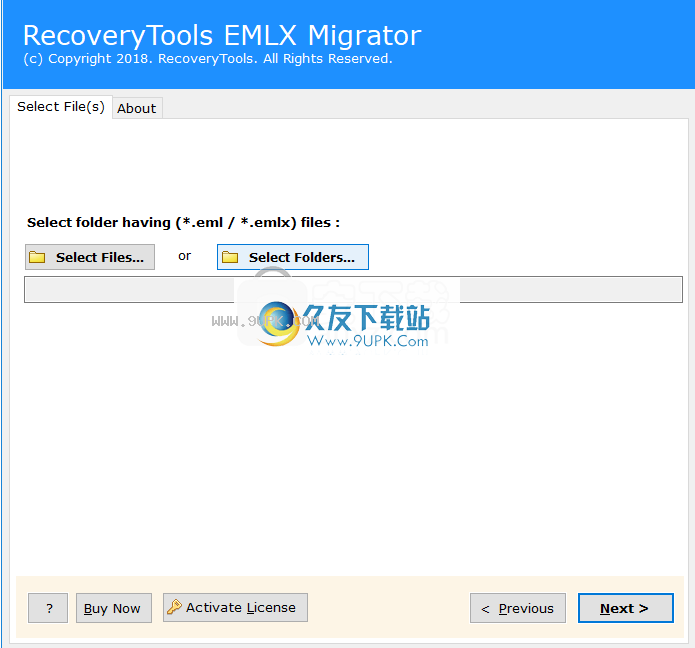Click the Select Files... button
The image size is (695, 648).
pos(90,257)
